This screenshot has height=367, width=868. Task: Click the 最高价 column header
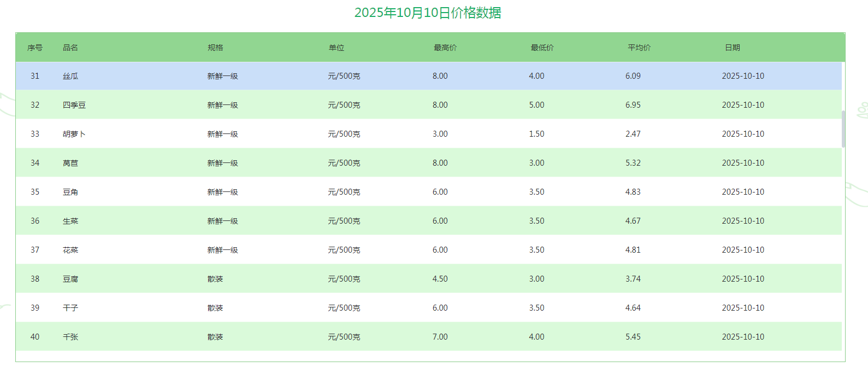(445, 48)
